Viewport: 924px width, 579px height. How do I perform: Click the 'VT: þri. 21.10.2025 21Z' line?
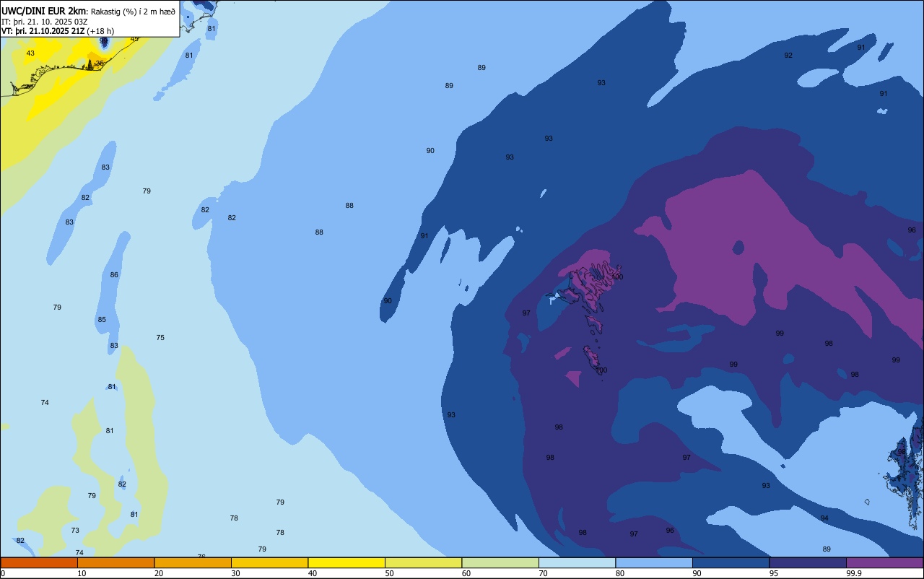point(43,31)
